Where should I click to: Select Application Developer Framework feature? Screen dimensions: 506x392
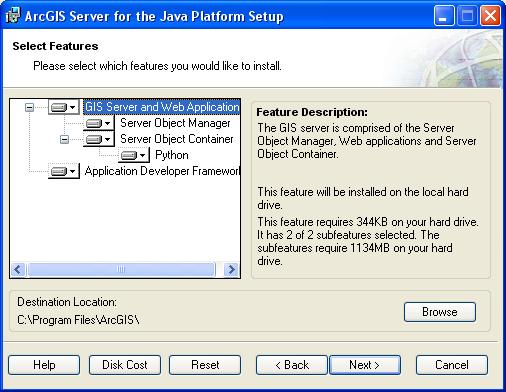[x=162, y=171]
